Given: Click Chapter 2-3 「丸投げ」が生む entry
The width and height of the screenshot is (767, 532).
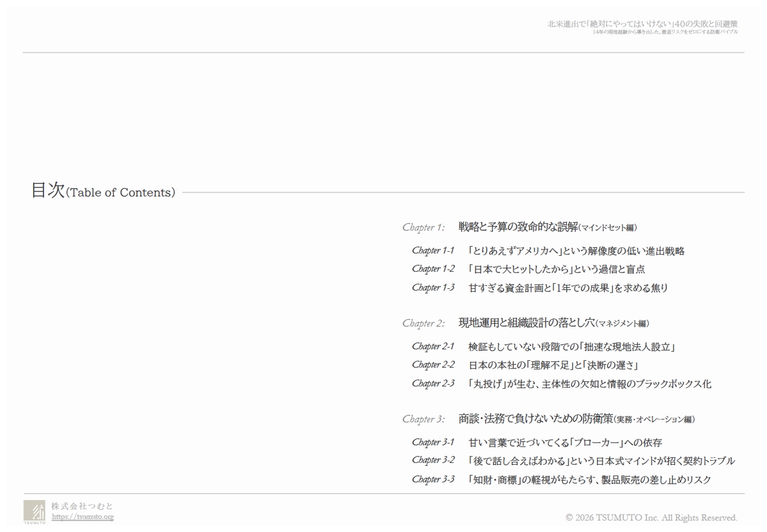Looking at the screenshot, I should point(561,384).
